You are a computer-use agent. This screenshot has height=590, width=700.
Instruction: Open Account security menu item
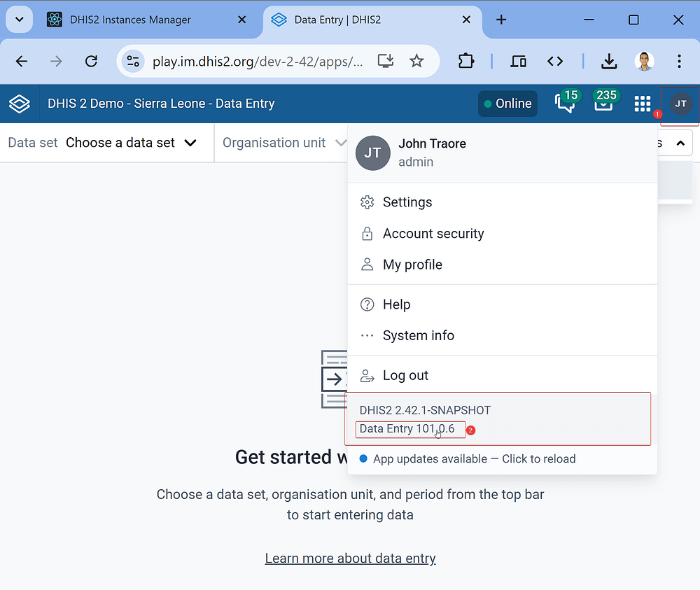pos(502,234)
